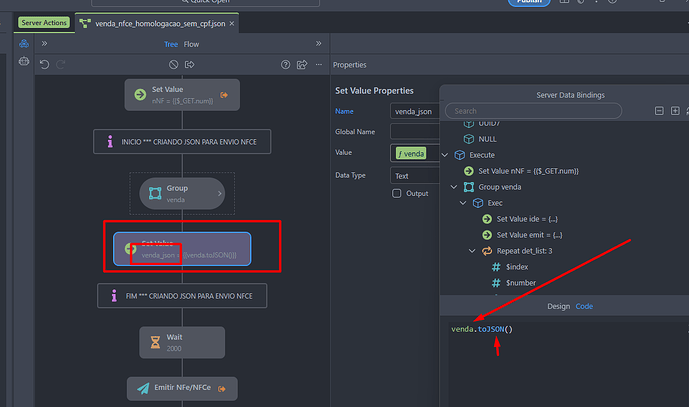
Task: Expand the Group venda step chevron
Action: (x=220, y=192)
